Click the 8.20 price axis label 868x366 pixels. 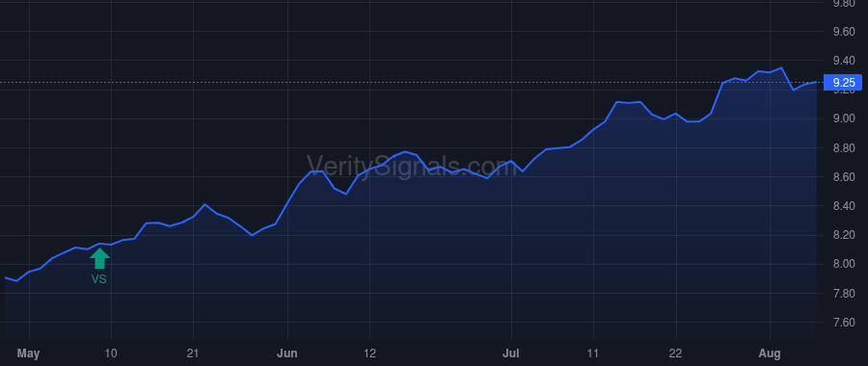[x=844, y=236]
